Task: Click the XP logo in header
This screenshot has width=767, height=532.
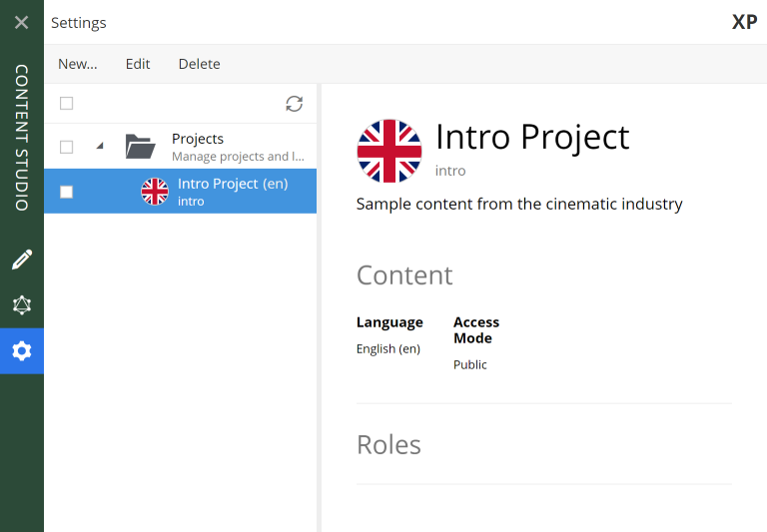Action: point(744,22)
